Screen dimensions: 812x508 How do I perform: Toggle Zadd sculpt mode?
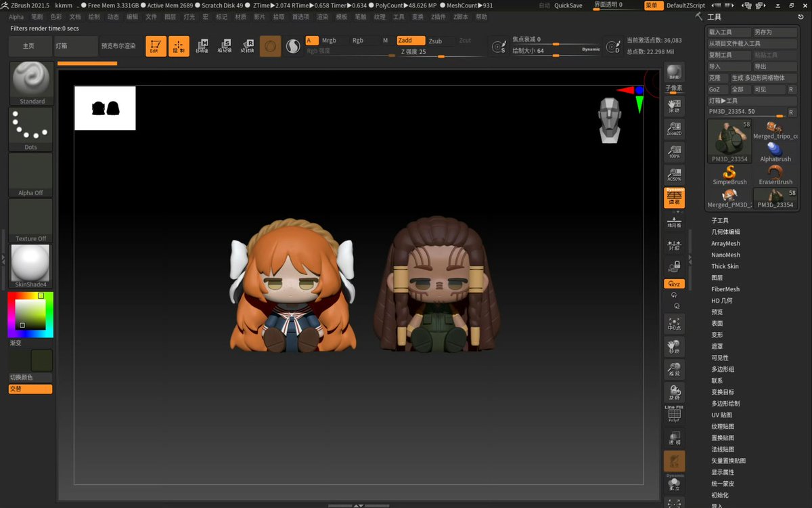(410, 41)
